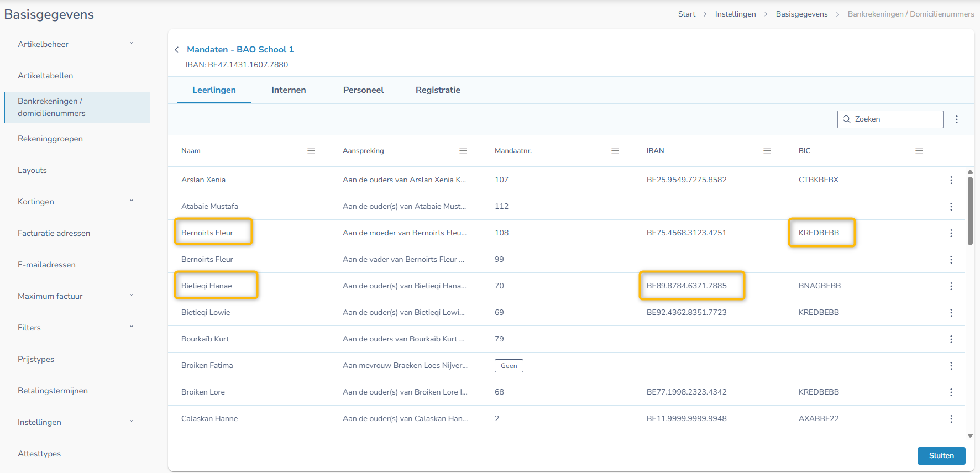Select BIC value BNAGBEBB

(820, 286)
